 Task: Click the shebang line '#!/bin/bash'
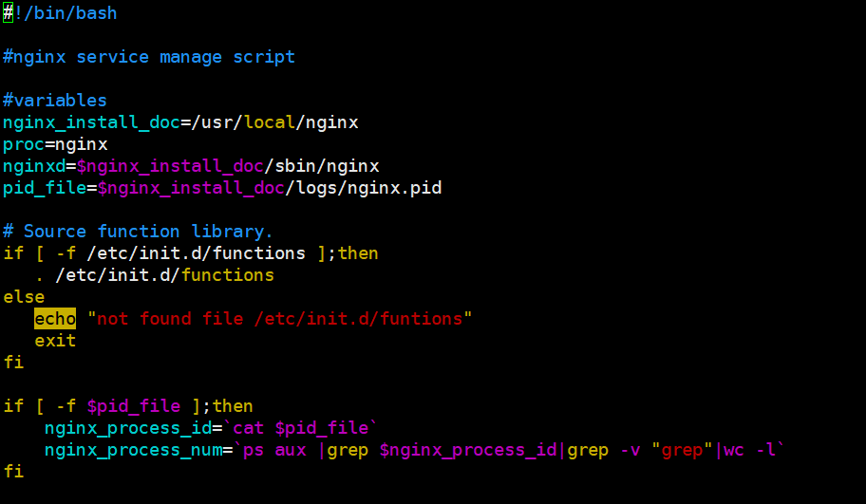[x=60, y=12]
